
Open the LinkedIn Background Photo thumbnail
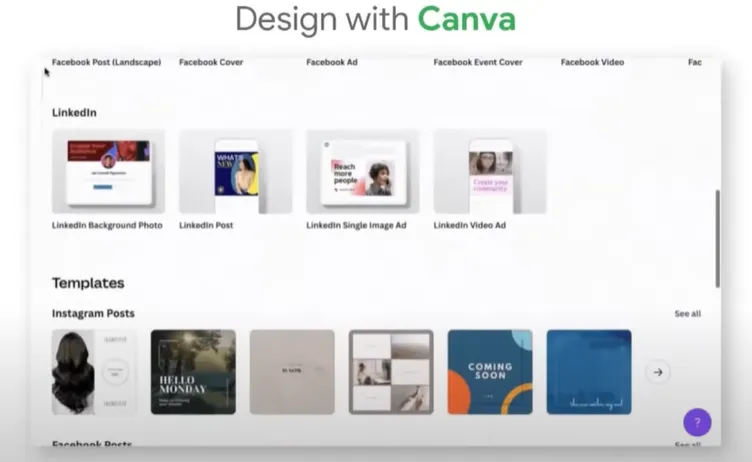(x=108, y=171)
